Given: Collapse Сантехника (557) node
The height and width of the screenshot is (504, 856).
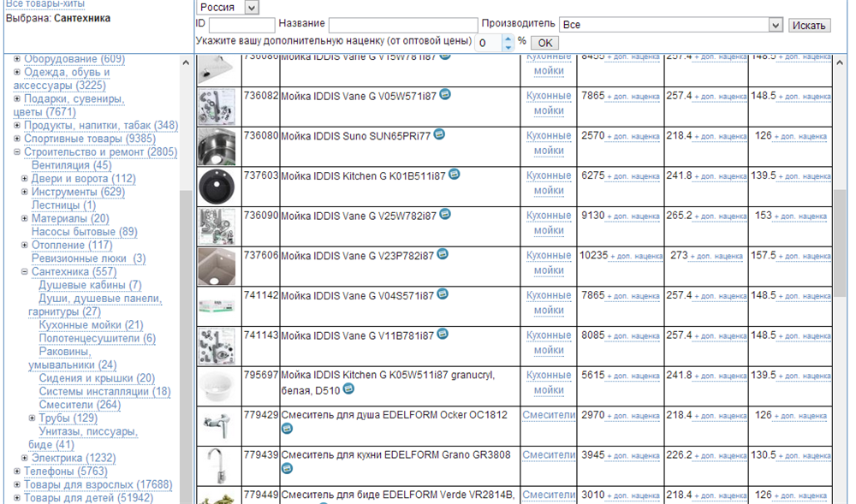Looking at the screenshot, I should pos(24,271).
